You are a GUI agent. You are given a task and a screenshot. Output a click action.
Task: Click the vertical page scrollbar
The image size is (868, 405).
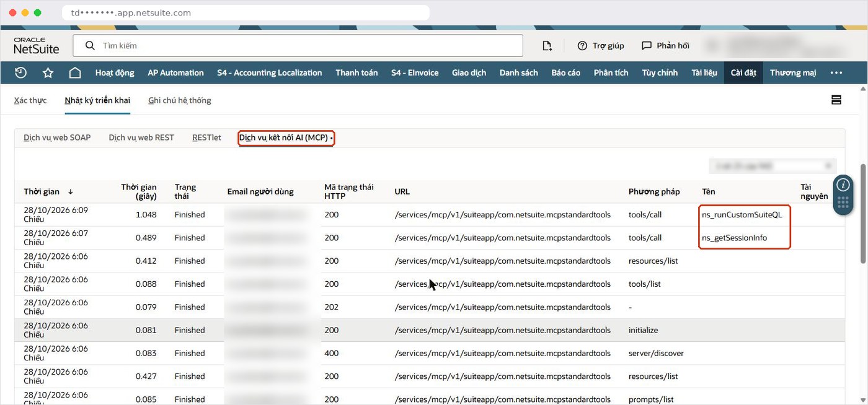[x=863, y=213]
